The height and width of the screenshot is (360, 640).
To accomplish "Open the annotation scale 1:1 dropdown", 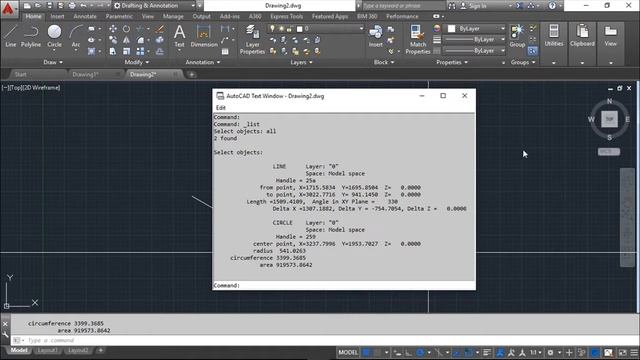I will click(536, 352).
